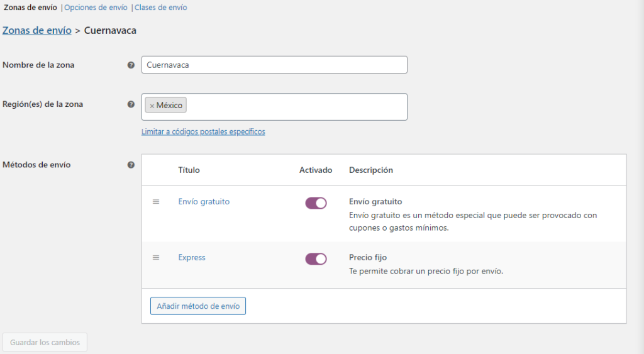Screen dimensions: 644x354
Task: Click help icon beside Región(es) de la zona
Action: 131,104
